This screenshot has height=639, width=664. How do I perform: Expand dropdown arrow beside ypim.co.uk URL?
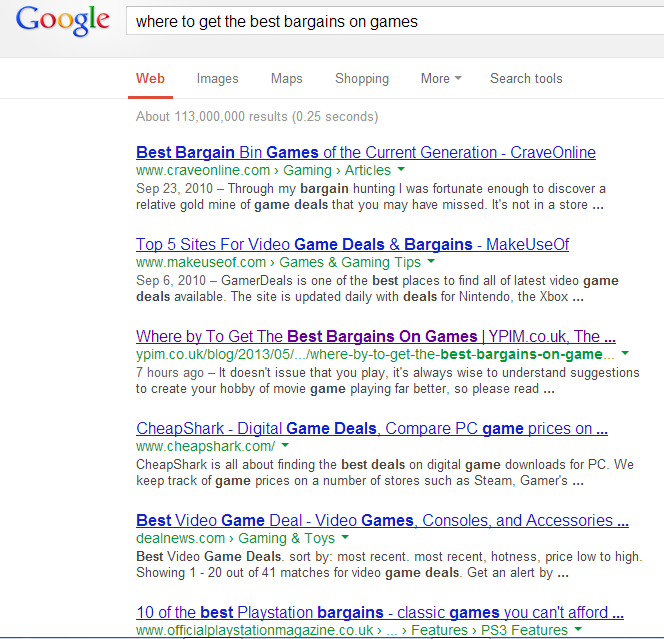click(x=625, y=353)
